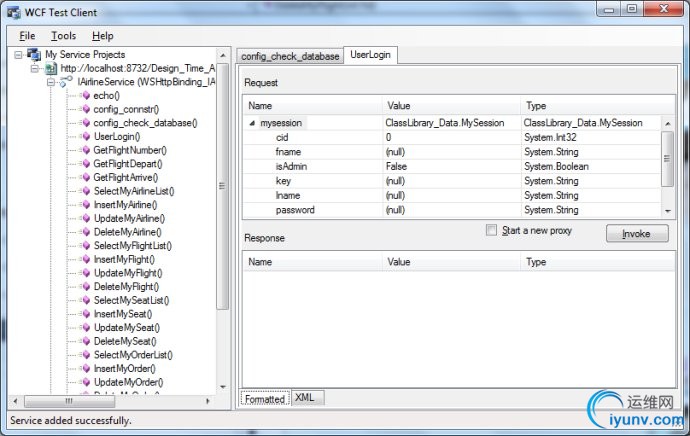Click the InsertMyFlight() operation icon

[86, 259]
